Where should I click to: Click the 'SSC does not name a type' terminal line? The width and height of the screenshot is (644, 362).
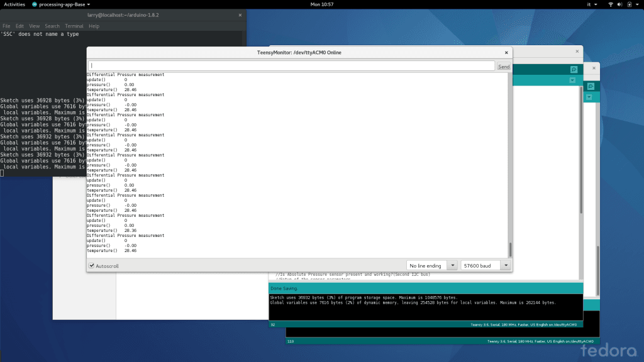pyautogui.click(x=40, y=34)
